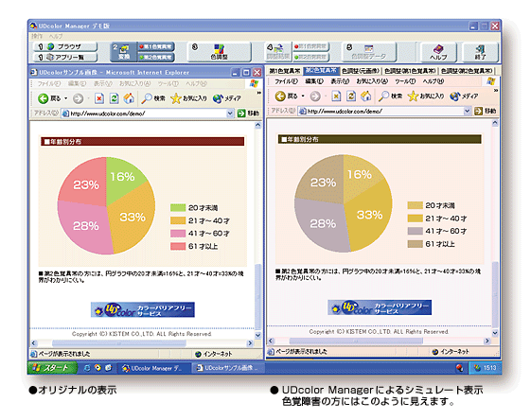Screen dimensions: 531x420
Task: Toggle the greyed 第1色覚異常 button beside 調整結果
Action: tap(310, 46)
